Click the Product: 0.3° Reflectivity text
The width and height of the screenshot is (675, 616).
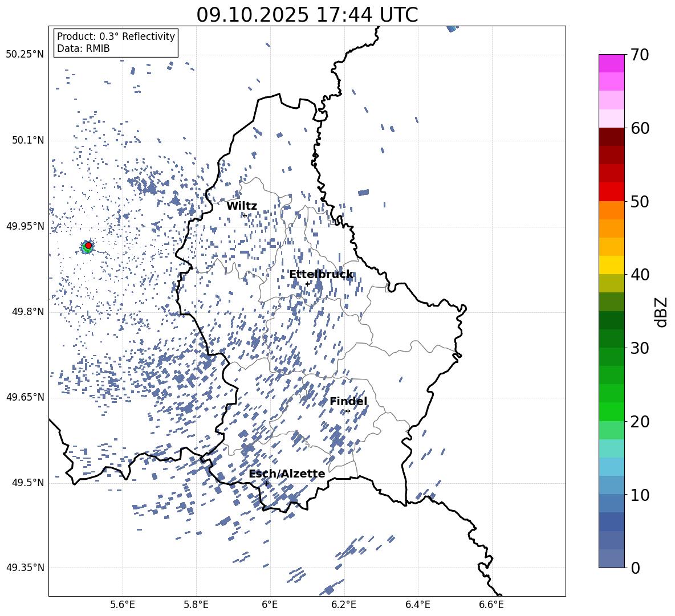click(116, 36)
